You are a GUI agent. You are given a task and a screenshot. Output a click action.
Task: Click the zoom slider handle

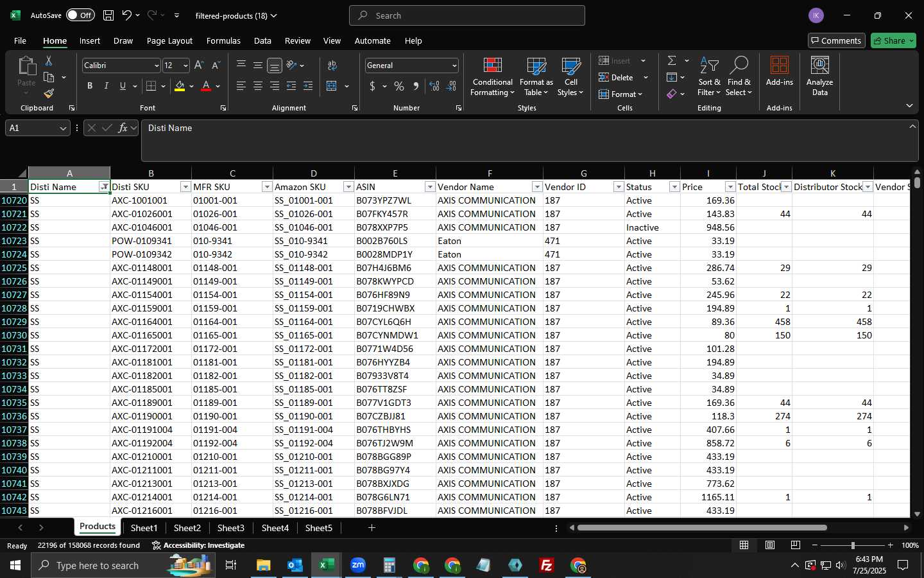click(x=853, y=545)
